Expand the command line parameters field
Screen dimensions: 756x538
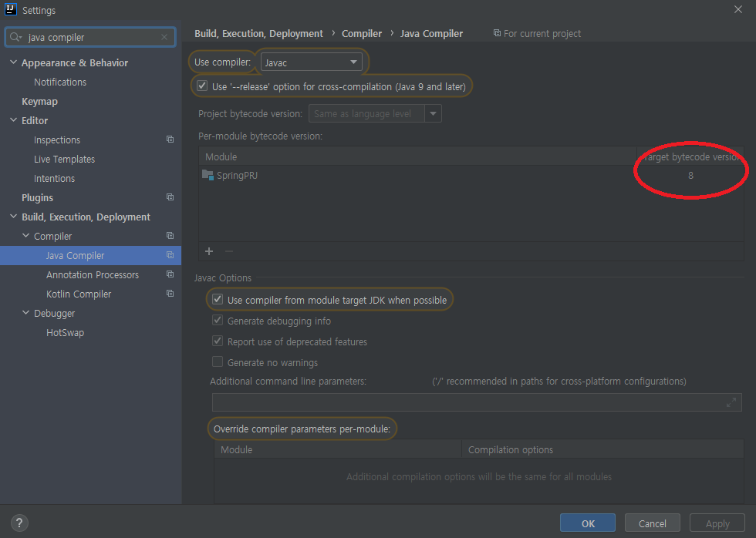pos(731,402)
